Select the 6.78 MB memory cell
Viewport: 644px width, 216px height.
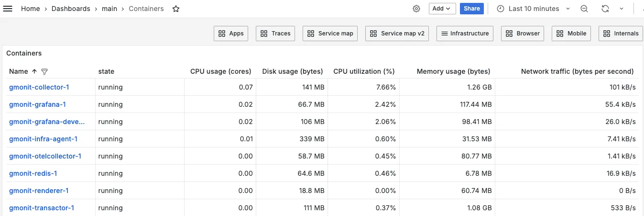tap(447, 173)
